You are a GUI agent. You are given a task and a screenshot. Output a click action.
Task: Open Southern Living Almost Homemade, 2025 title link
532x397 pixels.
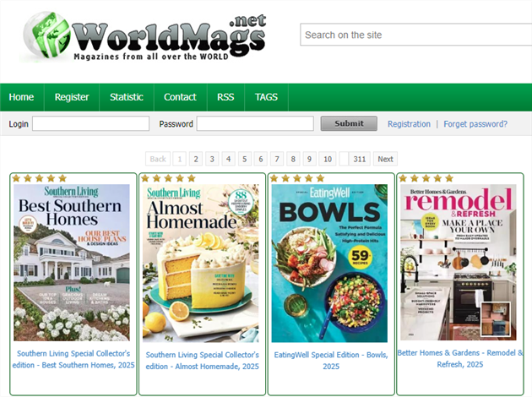click(202, 361)
